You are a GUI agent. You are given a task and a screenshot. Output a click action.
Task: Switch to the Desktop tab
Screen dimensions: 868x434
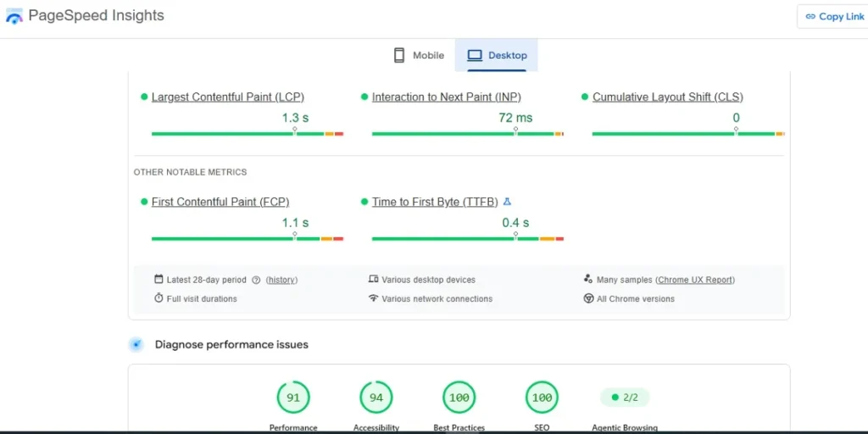(x=497, y=55)
